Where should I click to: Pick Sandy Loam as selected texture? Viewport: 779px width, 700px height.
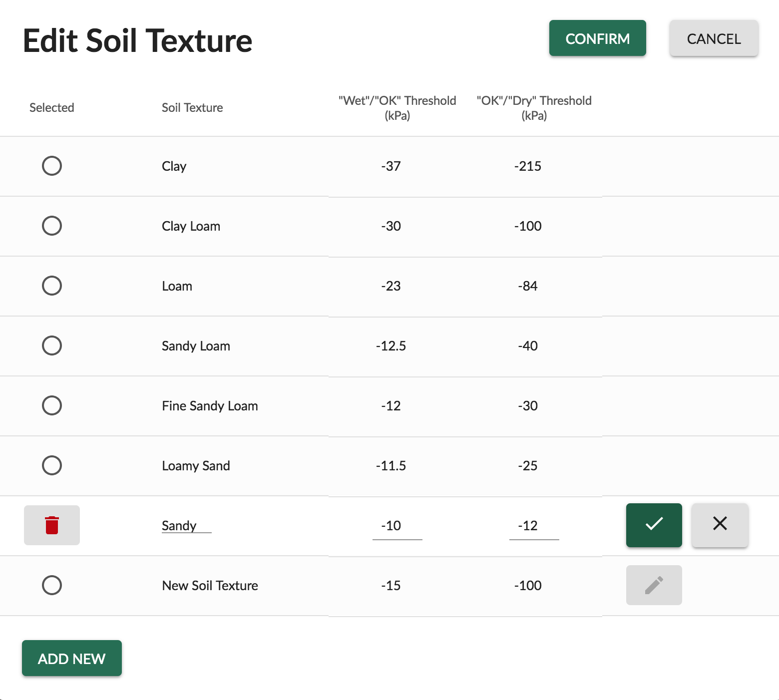click(x=52, y=346)
